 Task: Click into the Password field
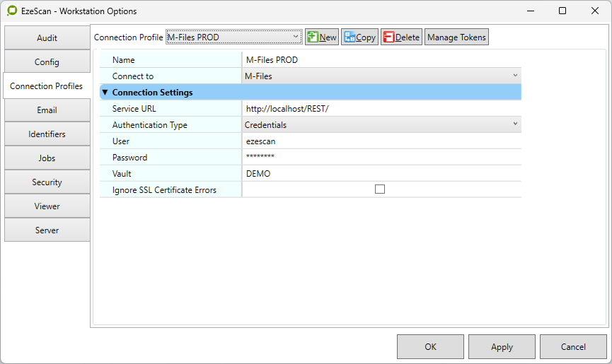point(381,158)
